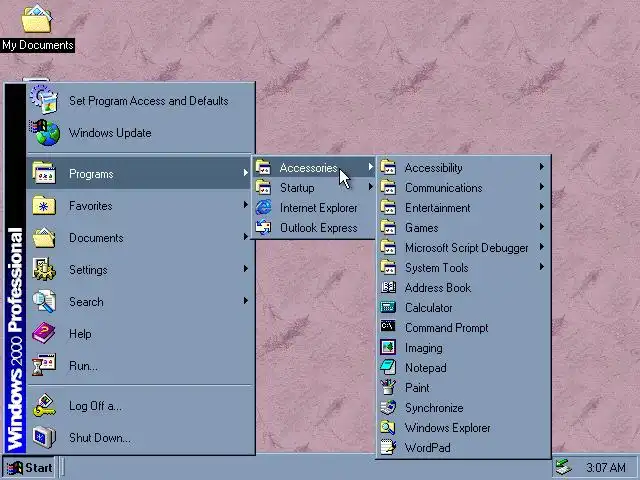Image resolution: width=640 pixels, height=480 pixels.
Task: Expand the Startup submenu arrow
Action: 371,187
